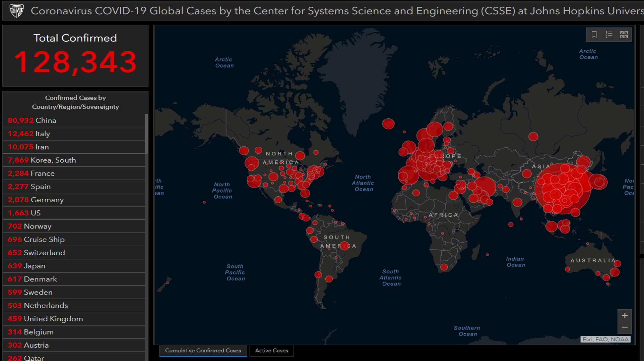Open the map legend list icon

coord(609,35)
